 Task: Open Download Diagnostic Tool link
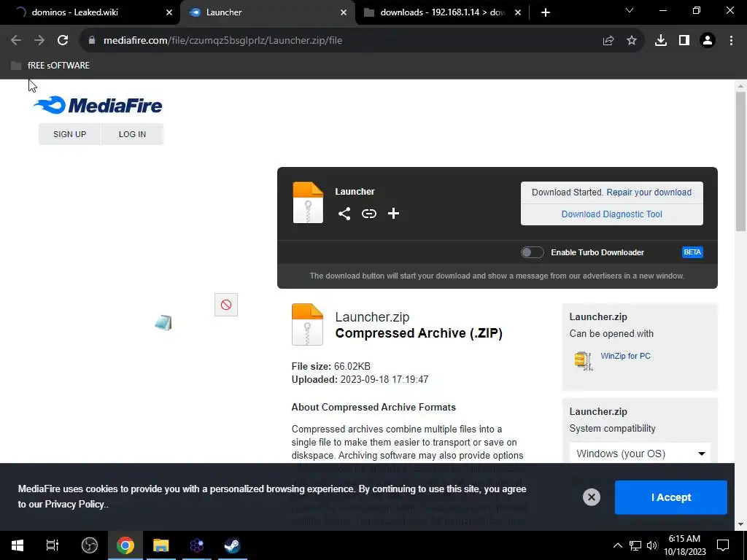[612, 214]
